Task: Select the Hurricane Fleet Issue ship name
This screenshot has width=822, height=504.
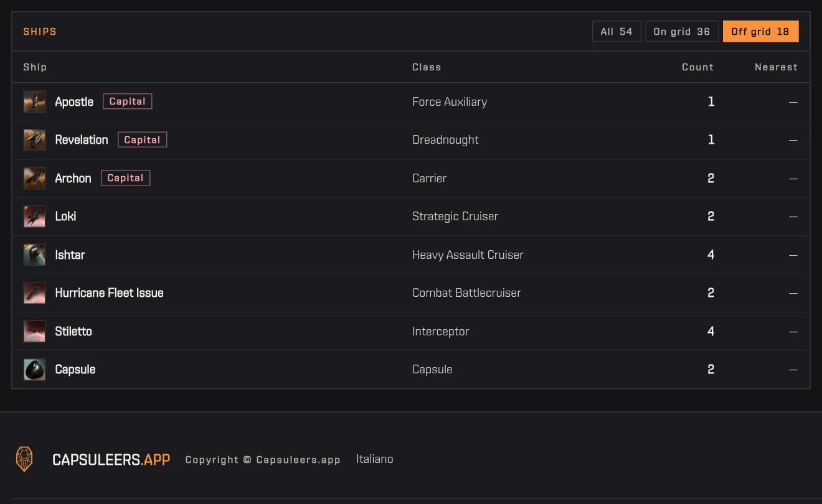Action: pyautogui.click(x=109, y=293)
